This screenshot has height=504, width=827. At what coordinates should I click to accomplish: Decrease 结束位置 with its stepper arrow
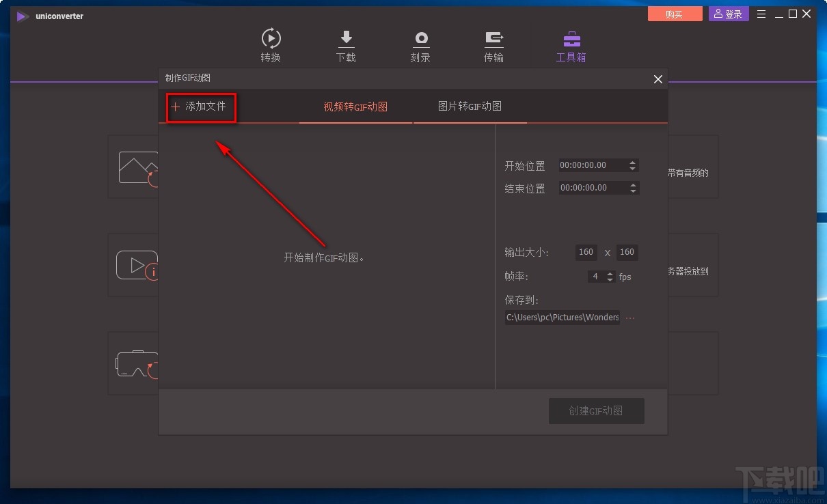[633, 191]
